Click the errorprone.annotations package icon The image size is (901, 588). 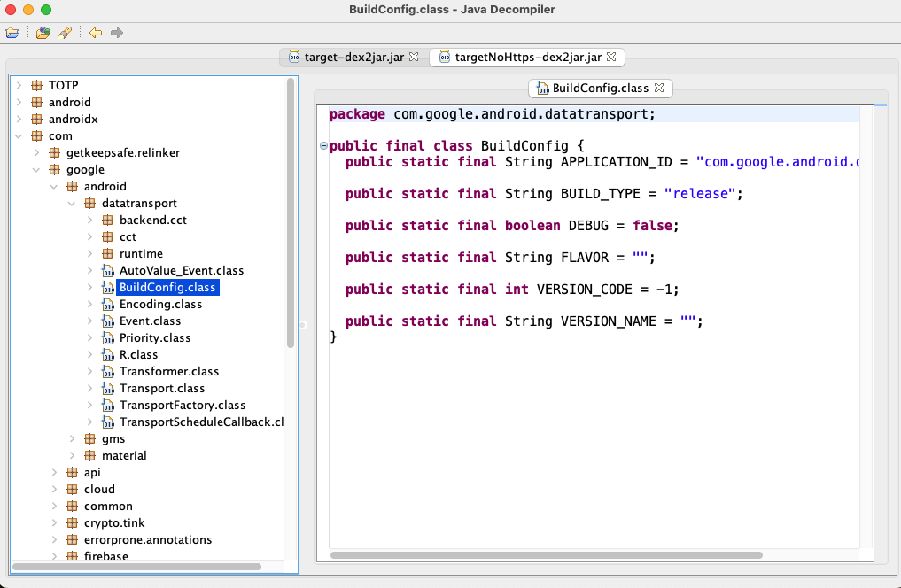point(72,540)
